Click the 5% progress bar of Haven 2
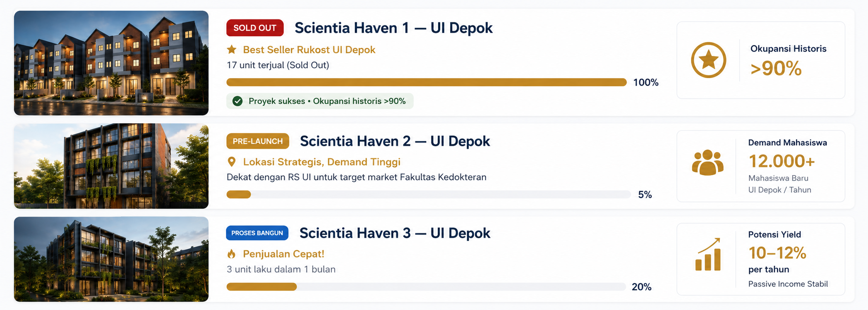 point(429,195)
